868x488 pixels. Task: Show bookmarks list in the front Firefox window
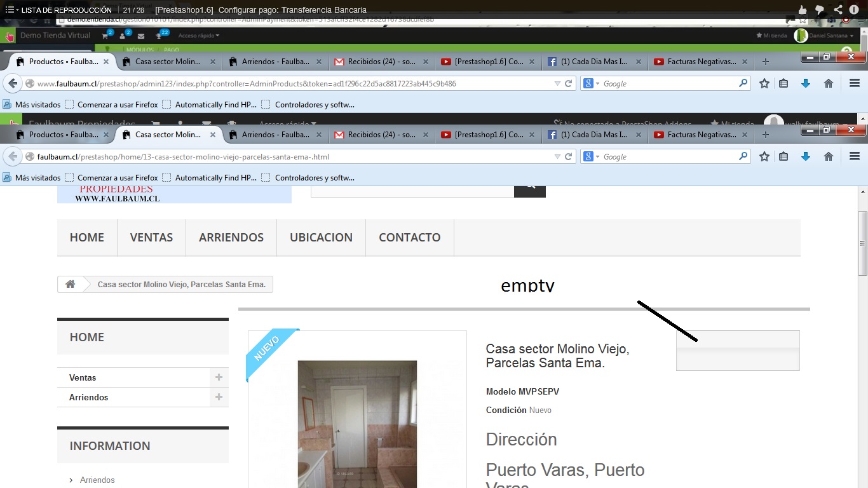(x=783, y=156)
